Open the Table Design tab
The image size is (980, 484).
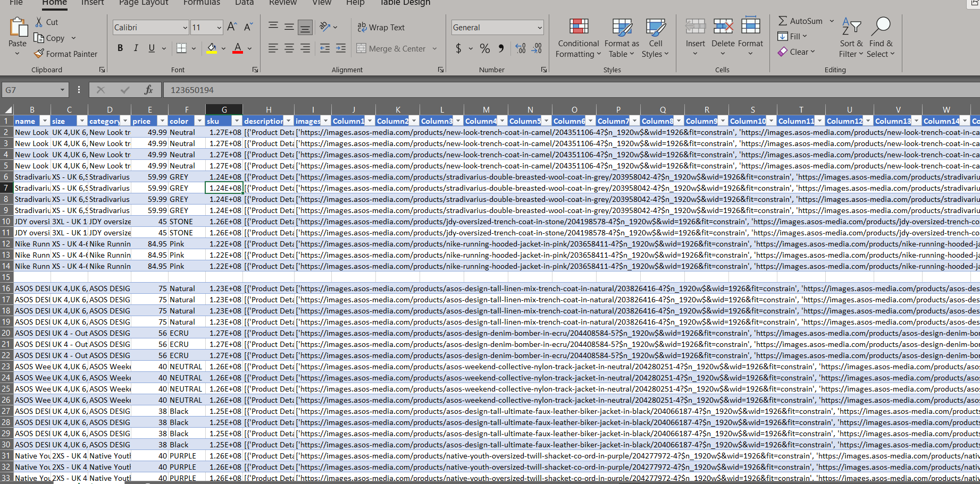click(x=405, y=3)
